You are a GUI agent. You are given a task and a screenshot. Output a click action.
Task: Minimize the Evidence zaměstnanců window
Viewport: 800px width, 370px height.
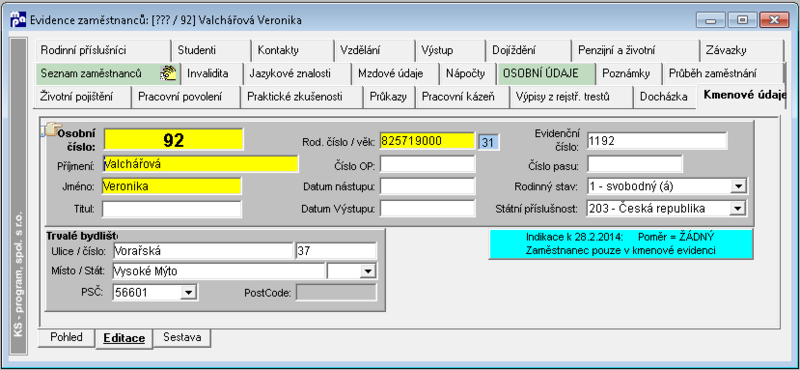[711, 20]
